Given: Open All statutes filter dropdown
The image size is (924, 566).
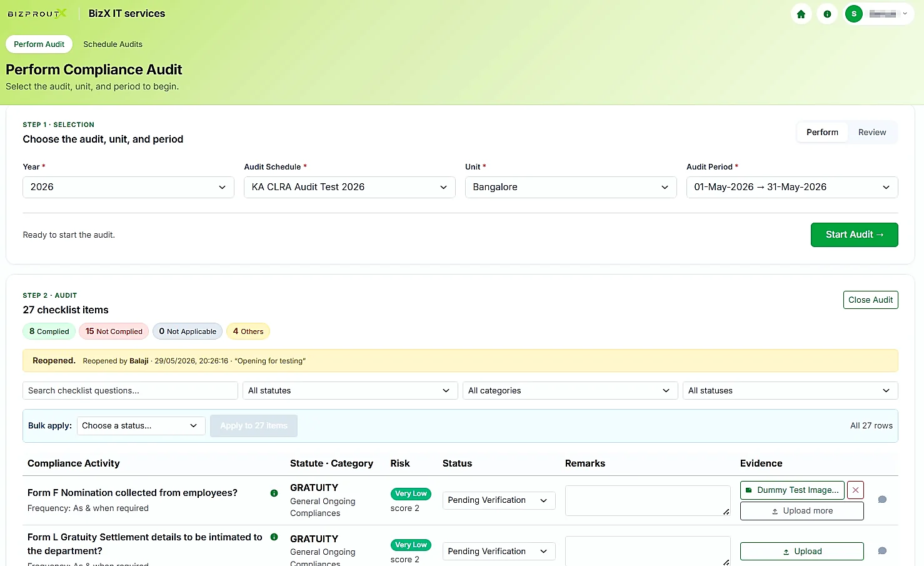Looking at the screenshot, I should (350, 391).
